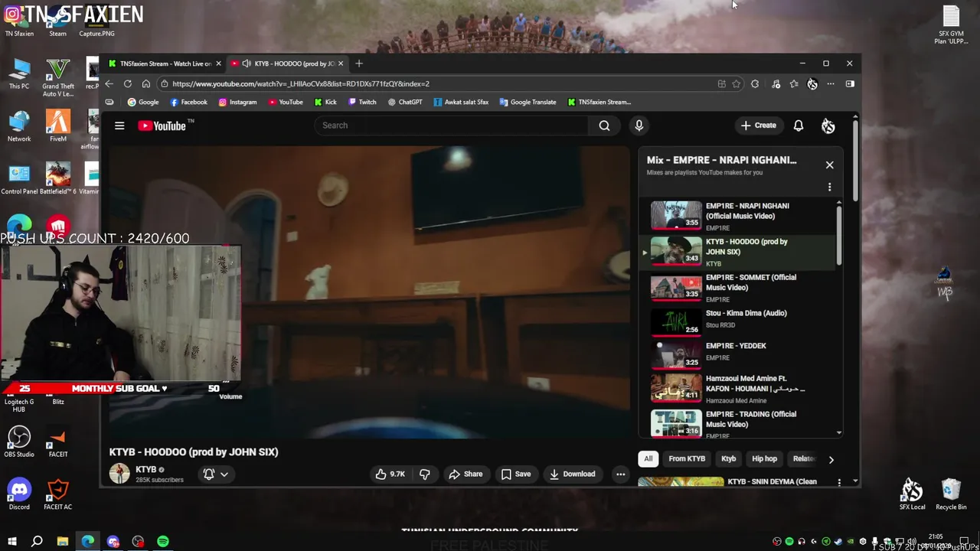Screen dimensions: 980x551
Task: Switch to KTYB HOODOO browser tab
Action: pos(289,64)
